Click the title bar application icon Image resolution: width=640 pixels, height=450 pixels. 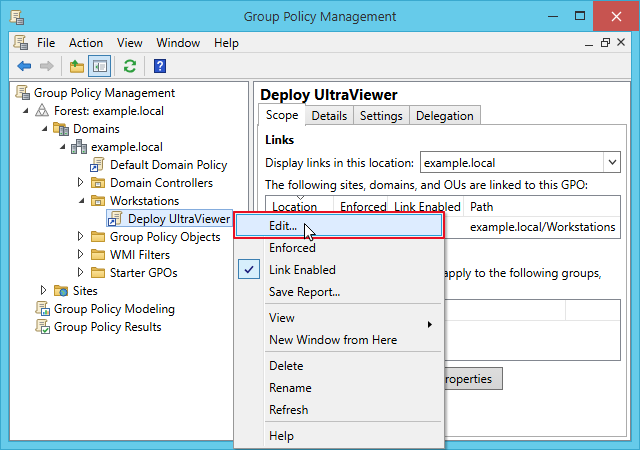17,17
